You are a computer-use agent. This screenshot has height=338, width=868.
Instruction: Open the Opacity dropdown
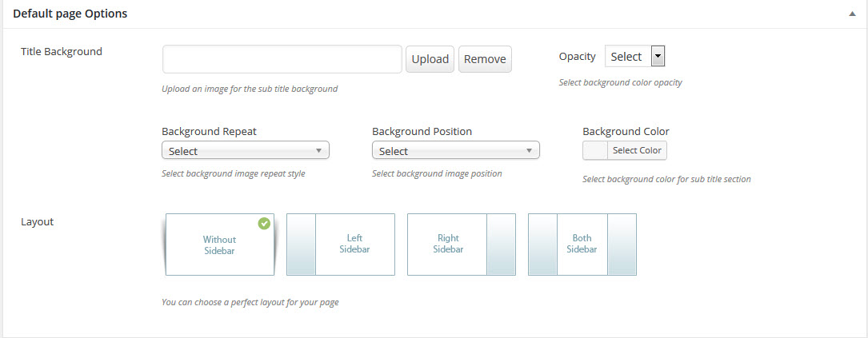click(x=635, y=57)
